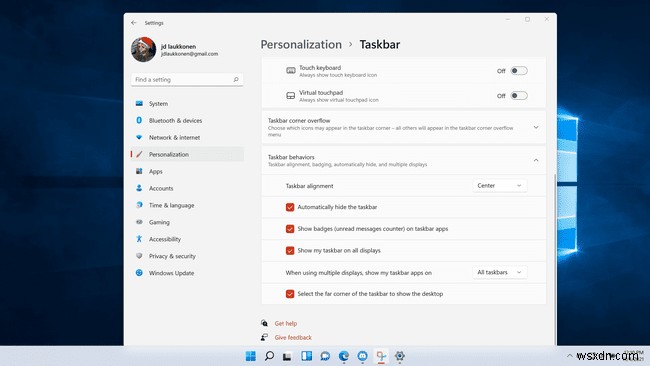The image size is (650, 366).
Task: Open Network & internet category
Action: (187, 137)
